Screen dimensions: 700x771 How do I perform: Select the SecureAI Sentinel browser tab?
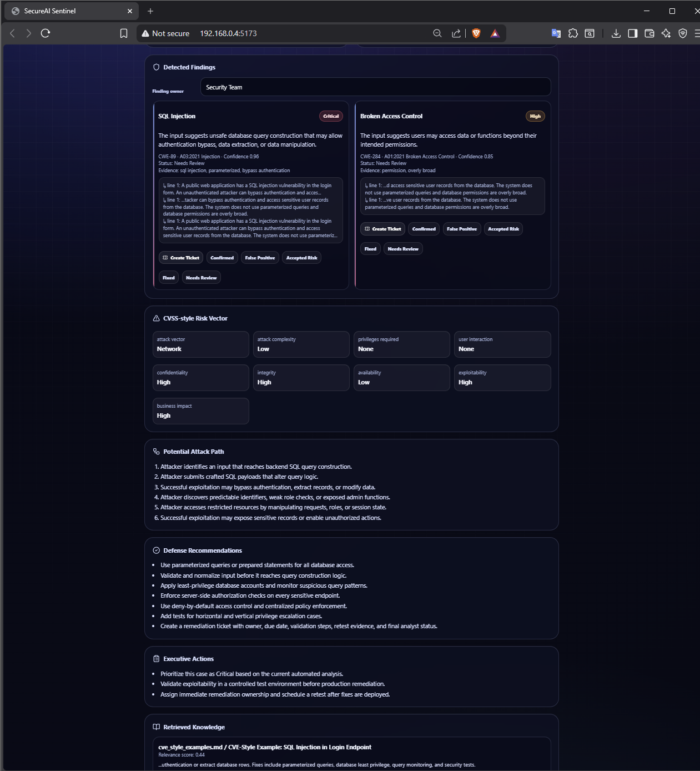(70, 11)
